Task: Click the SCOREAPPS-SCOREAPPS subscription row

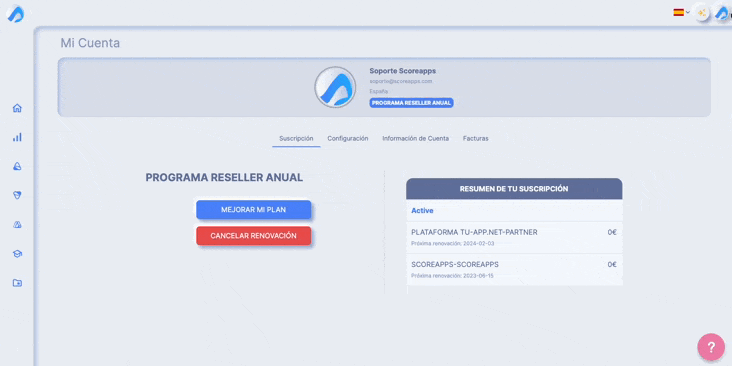Action: (514, 269)
